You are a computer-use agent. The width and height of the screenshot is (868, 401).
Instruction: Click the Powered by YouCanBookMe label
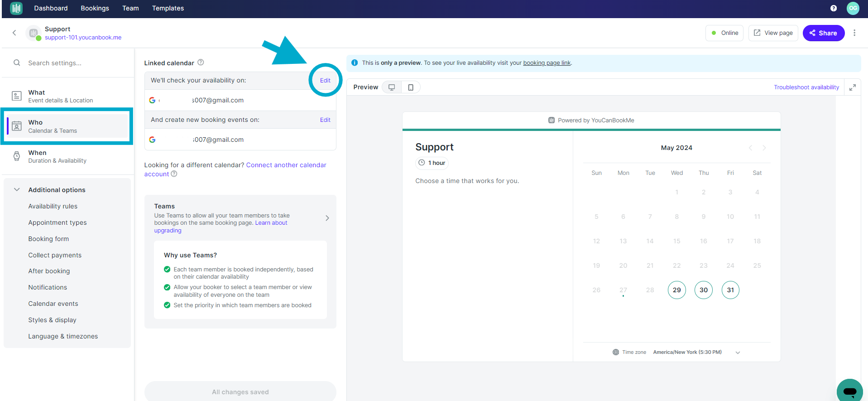[591, 120]
